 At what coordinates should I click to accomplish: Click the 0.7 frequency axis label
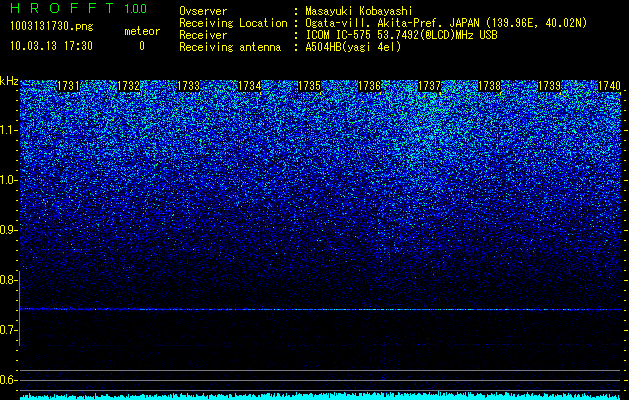(x=8, y=330)
